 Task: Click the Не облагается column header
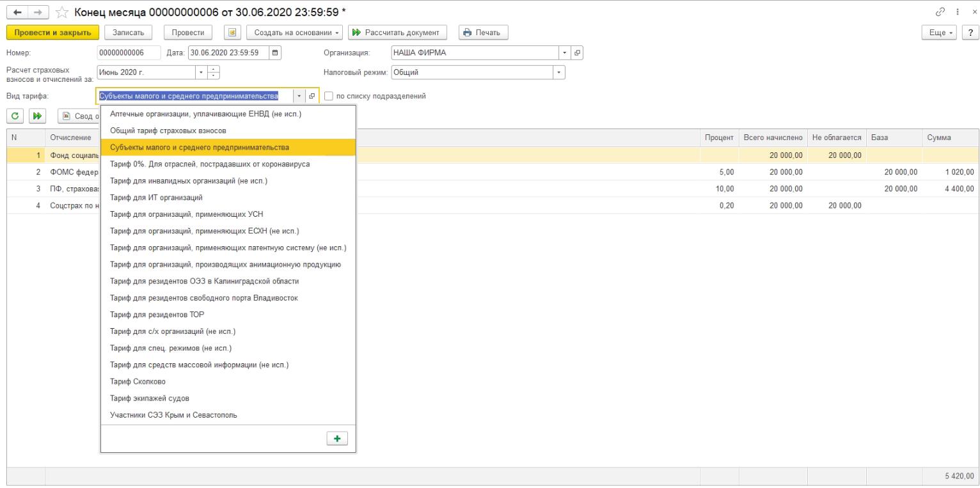837,138
